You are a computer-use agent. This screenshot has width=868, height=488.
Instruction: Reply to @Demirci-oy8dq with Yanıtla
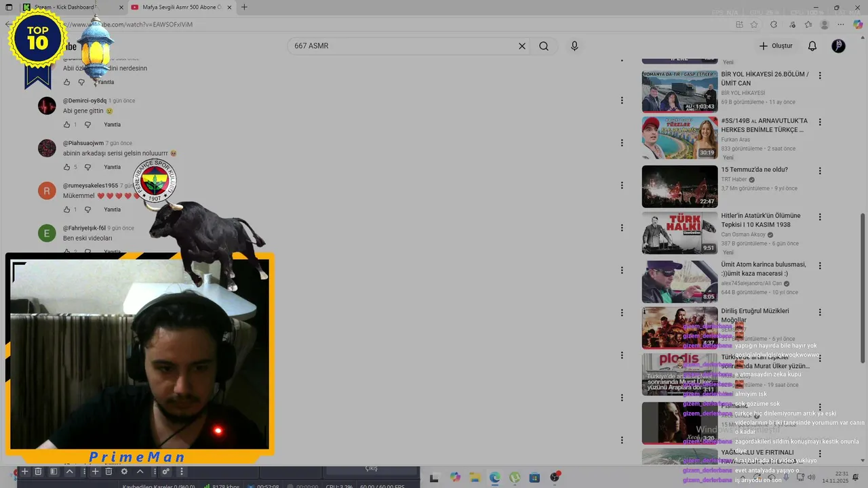112,125
